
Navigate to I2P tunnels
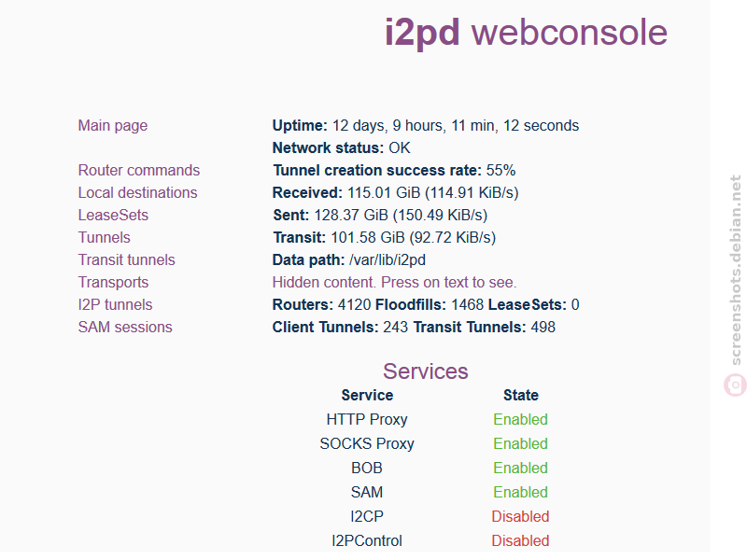[x=115, y=305]
